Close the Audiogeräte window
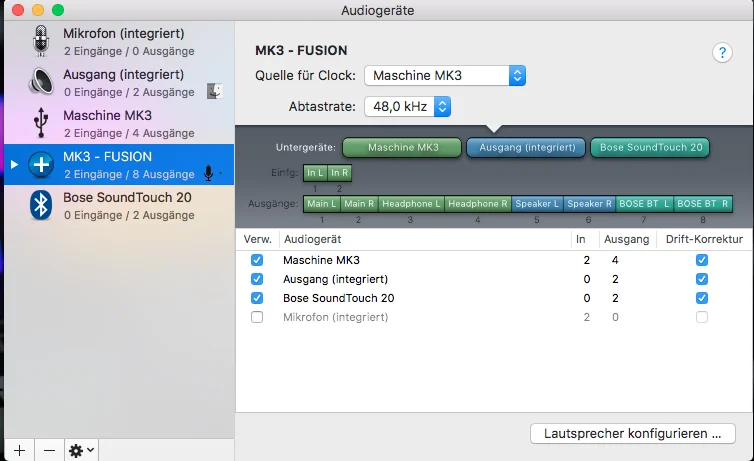 point(18,10)
